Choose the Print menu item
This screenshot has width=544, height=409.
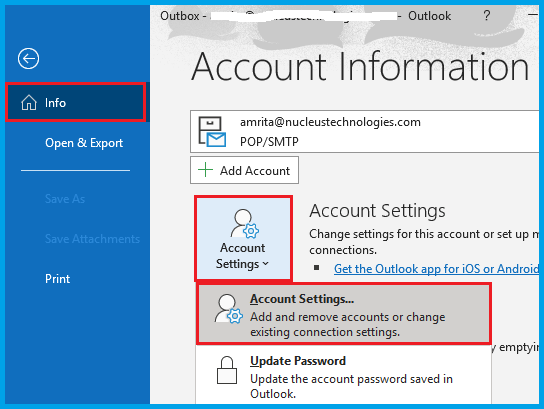[x=58, y=279]
